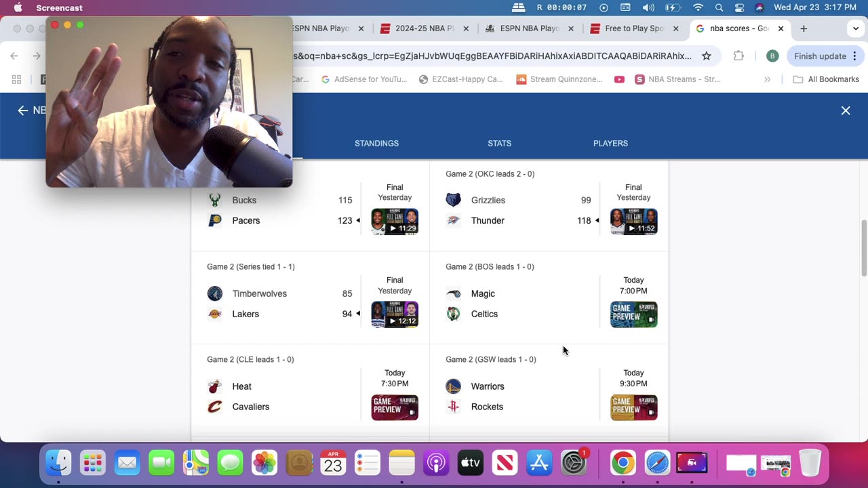Open FaceTime from the dock
The height and width of the screenshot is (488, 868).
[x=161, y=464]
